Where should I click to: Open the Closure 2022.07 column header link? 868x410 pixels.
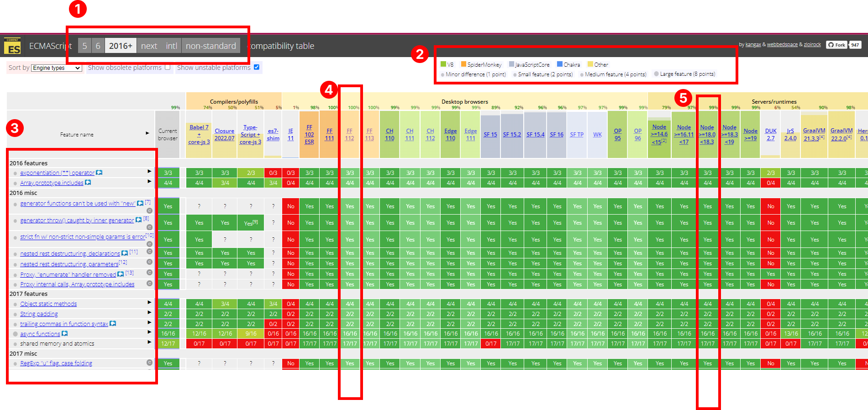(x=225, y=135)
